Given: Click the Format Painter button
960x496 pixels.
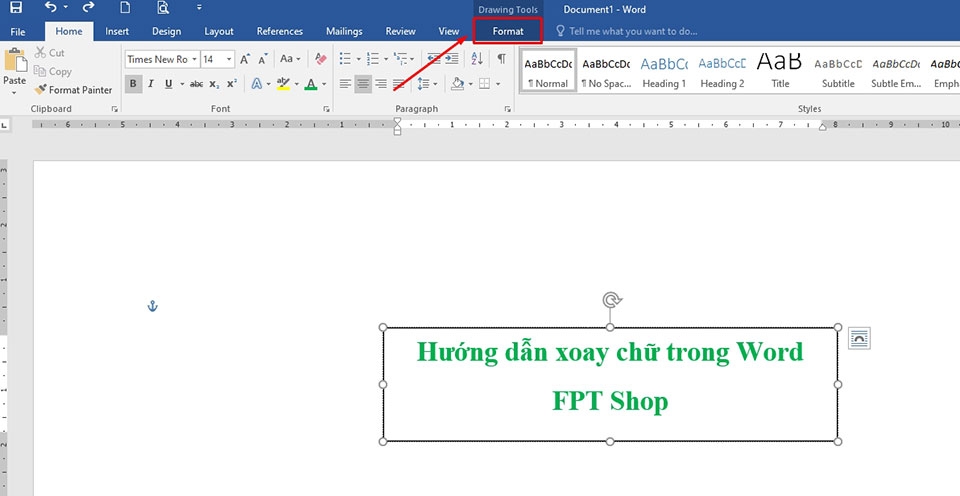Looking at the screenshot, I should tap(73, 90).
